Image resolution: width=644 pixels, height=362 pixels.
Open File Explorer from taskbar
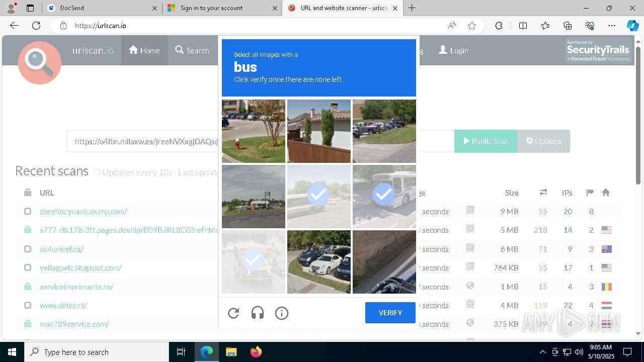pyautogui.click(x=231, y=352)
